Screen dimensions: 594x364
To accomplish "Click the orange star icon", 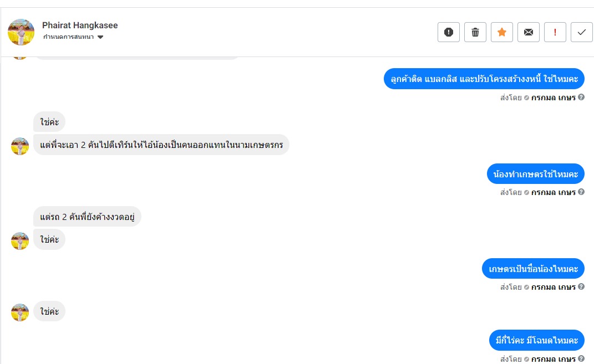I will coord(502,32).
